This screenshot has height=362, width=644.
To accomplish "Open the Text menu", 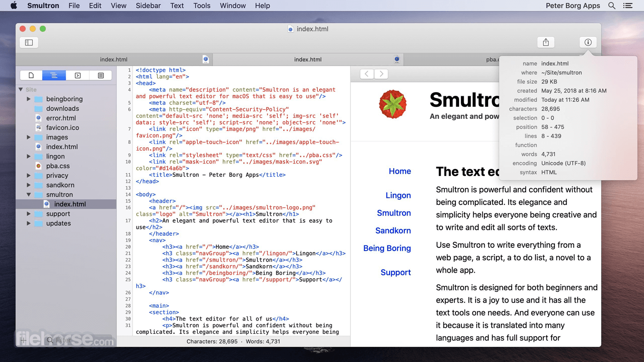I will 177,6.
